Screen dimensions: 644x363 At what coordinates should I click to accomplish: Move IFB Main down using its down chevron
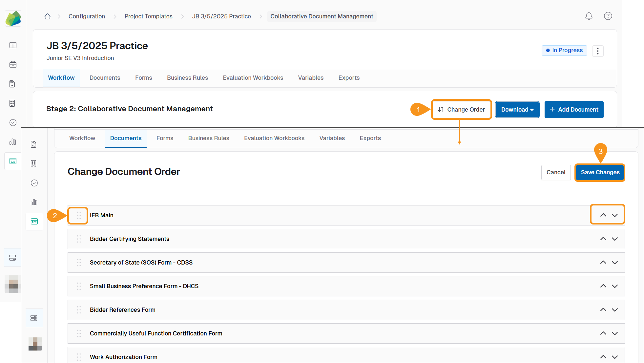(x=615, y=215)
